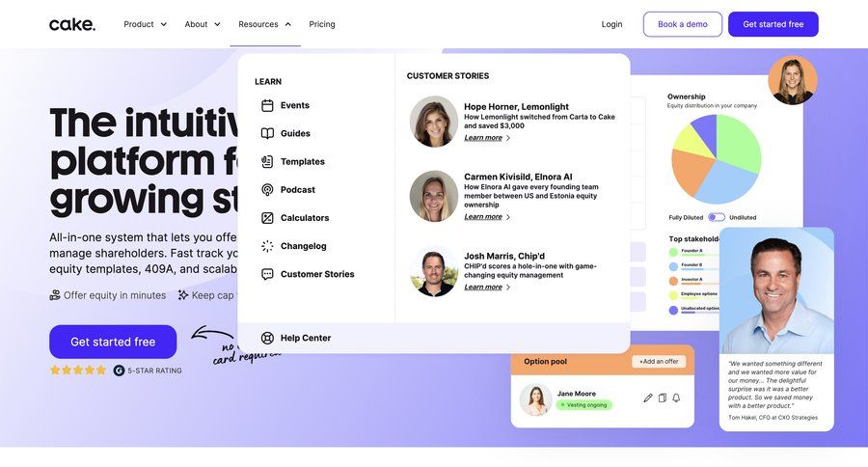Image resolution: width=868 pixels, height=467 pixels.
Task: Open Carmen Kivisild's profile photo thumbnail
Action: point(434,197)
